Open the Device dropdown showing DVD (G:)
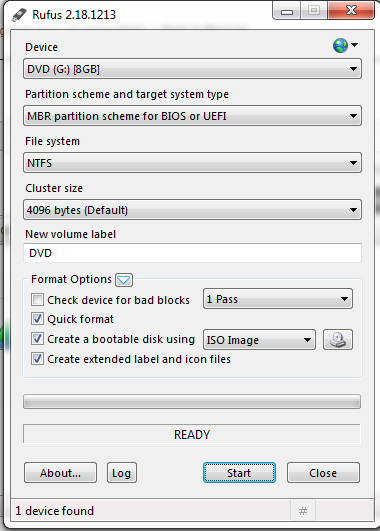Image resolution: width=380 pixels, height=531 pixels. [x=192, y=69]
